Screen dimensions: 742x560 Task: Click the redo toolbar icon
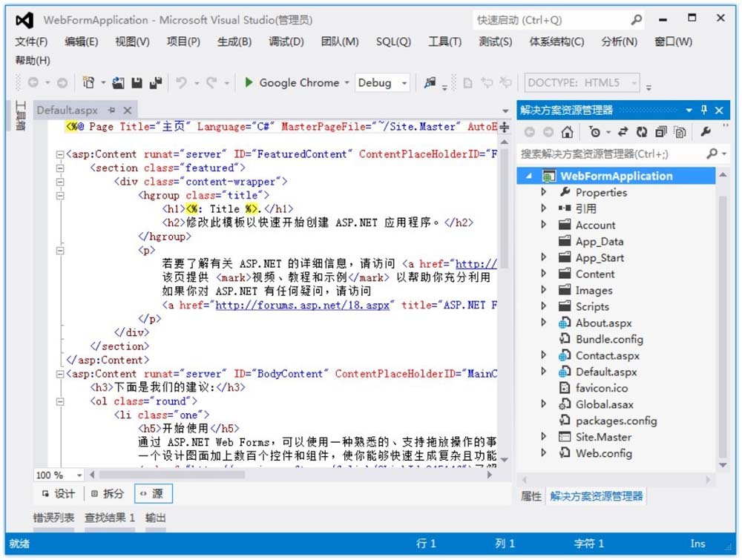coord(211,83)
